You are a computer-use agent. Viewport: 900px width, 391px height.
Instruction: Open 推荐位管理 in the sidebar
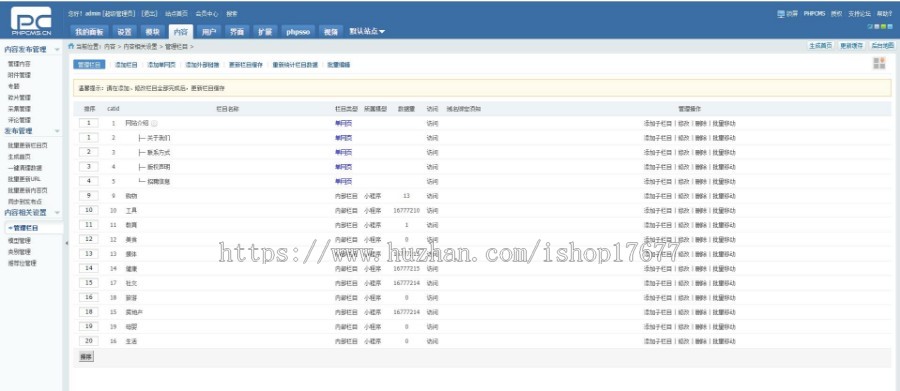tap(22, 263)
